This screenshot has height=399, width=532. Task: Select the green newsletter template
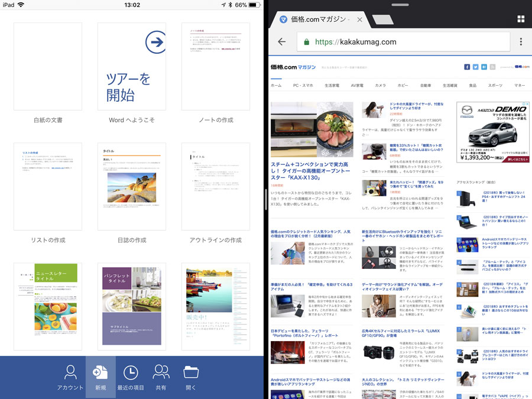(x=48, y=306)
